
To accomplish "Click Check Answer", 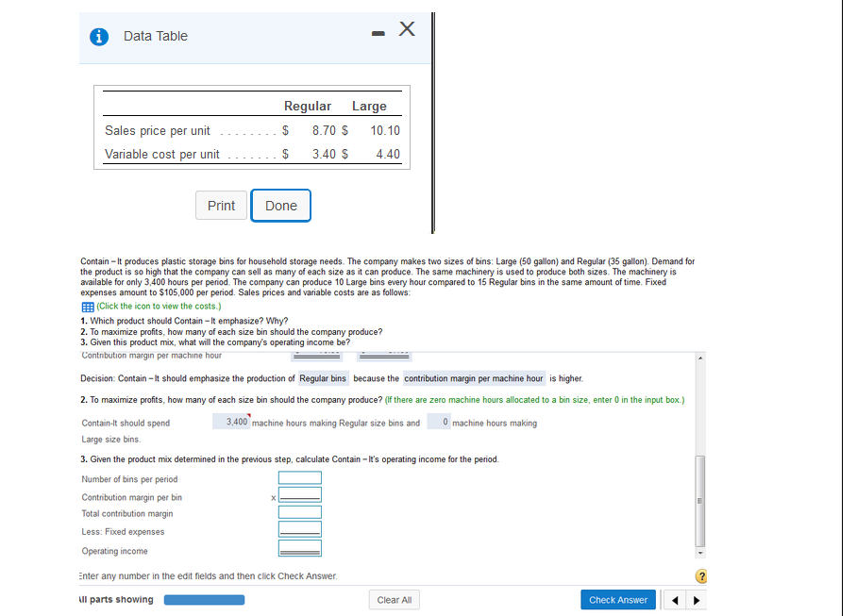I will coord(617,599).
